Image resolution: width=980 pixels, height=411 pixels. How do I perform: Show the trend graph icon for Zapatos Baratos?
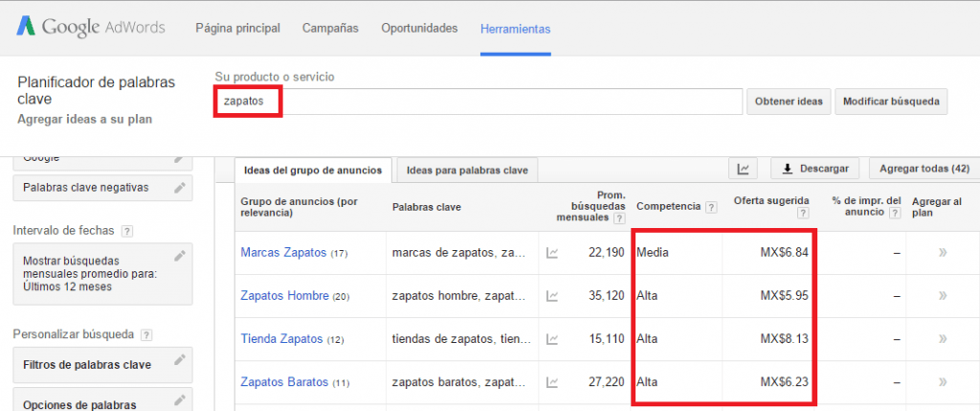[x=552, y=381]
